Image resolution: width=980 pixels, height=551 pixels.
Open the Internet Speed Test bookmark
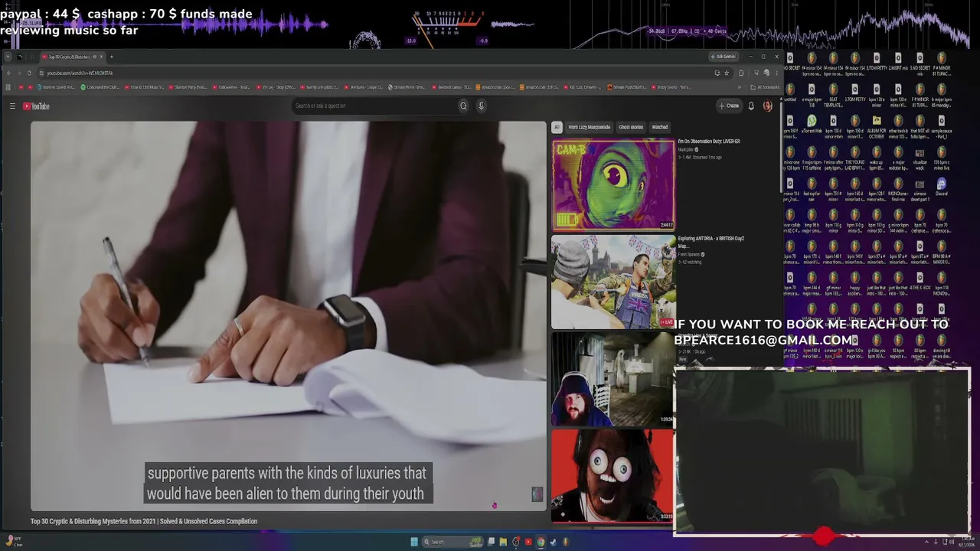56,87
